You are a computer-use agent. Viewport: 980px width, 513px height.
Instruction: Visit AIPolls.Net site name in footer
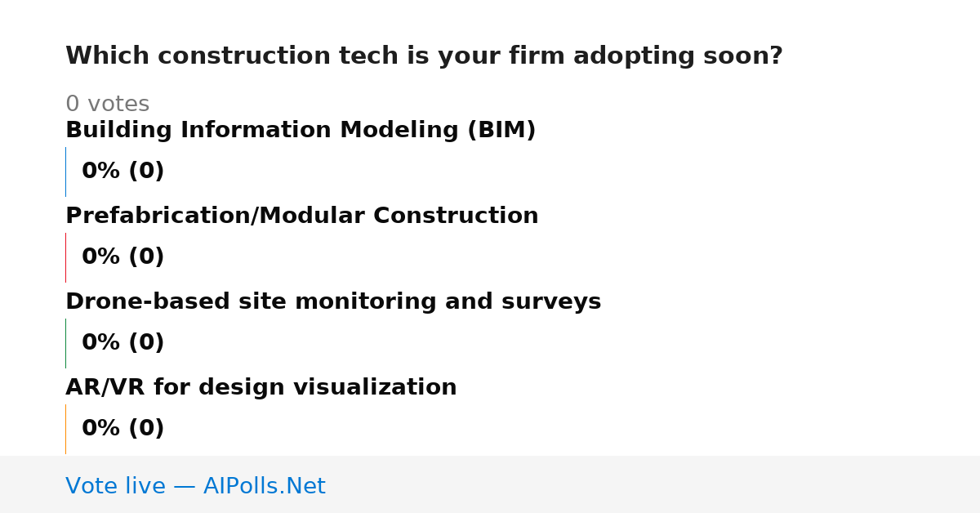264,487
